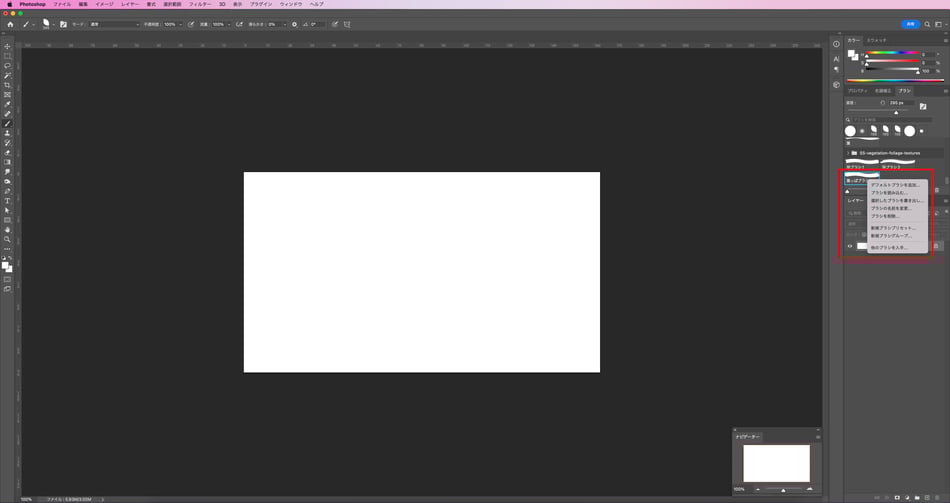Open the フィルター menu
The height and width of the screenshot is (503, 950).
tap(200, 4)
